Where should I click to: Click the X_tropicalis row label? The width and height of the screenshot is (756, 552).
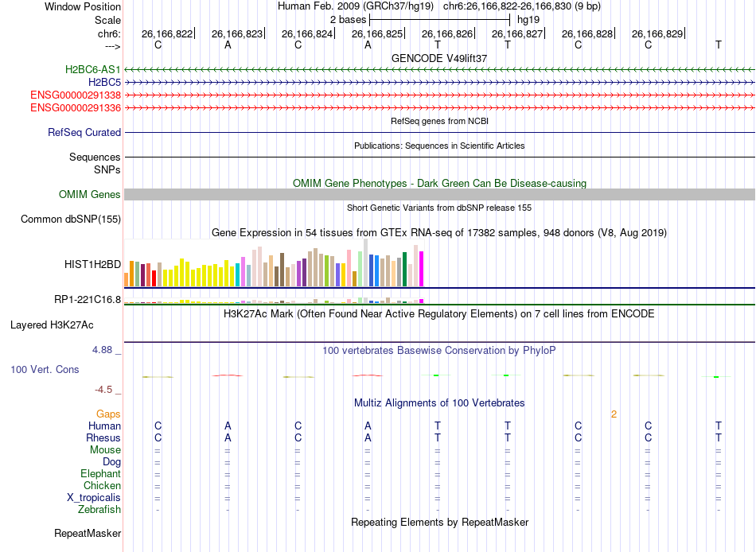[x=94, y=498]
